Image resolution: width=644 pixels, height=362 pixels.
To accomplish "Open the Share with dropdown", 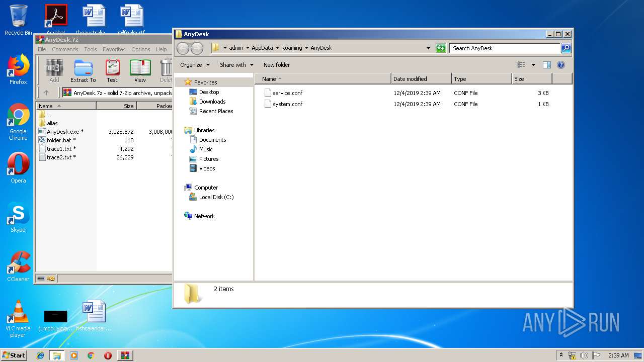I will pos(236,65).
